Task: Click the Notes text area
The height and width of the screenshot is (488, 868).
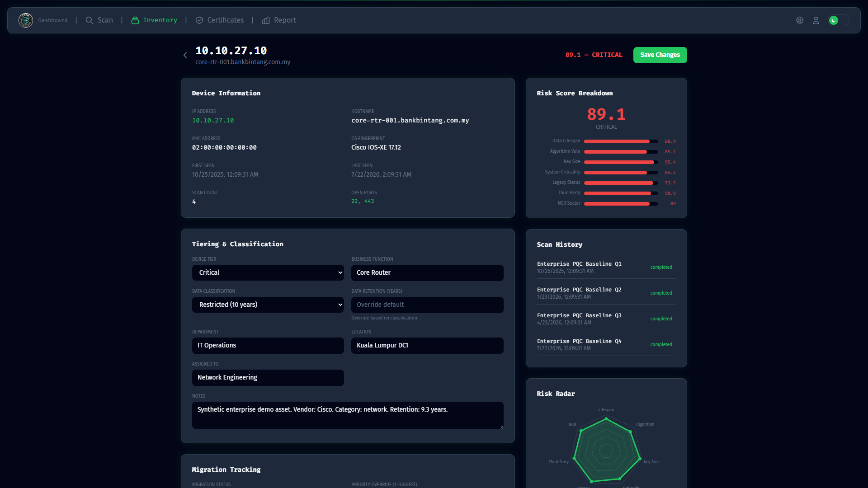Action: tap(348, 415)
